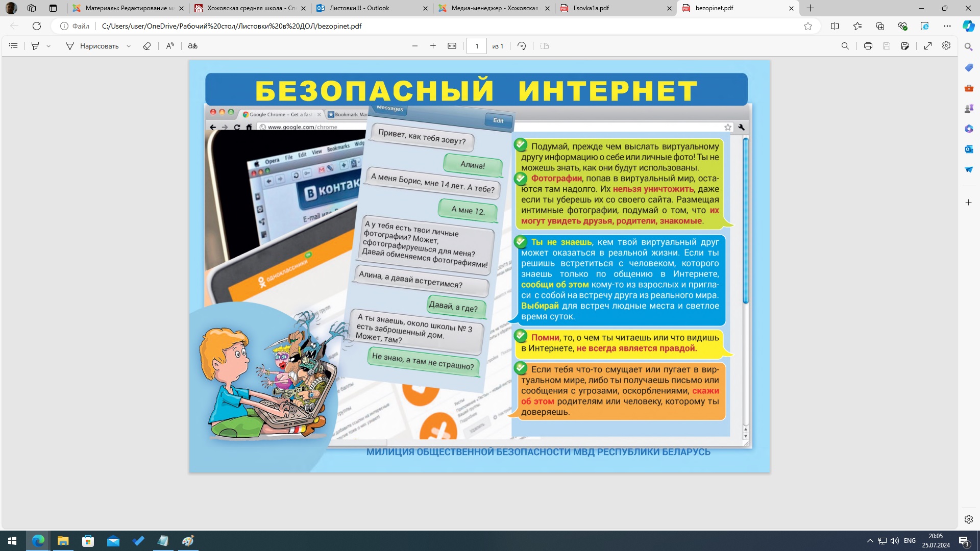
Task: Open sidebar Outlook app
Action: 969,149
